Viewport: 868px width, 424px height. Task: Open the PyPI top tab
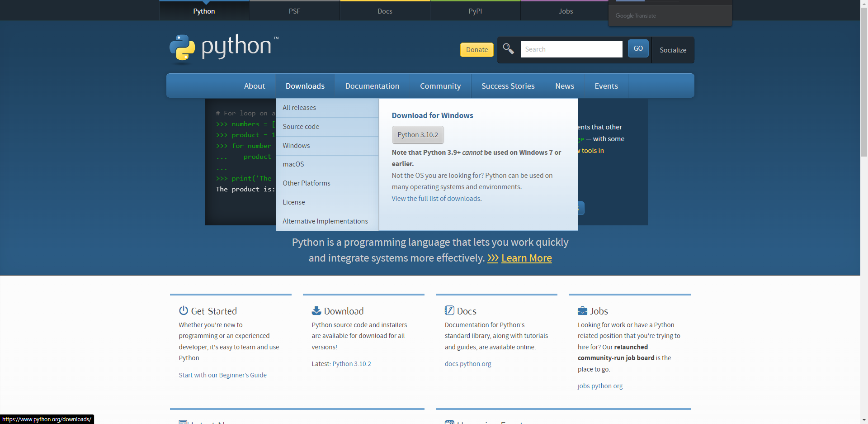tap(475, 11)
